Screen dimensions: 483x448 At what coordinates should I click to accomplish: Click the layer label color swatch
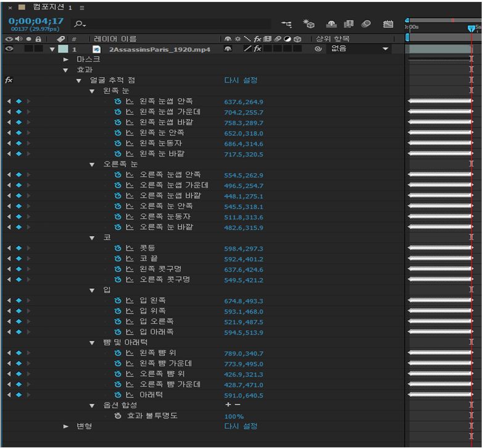pos(62,49)
